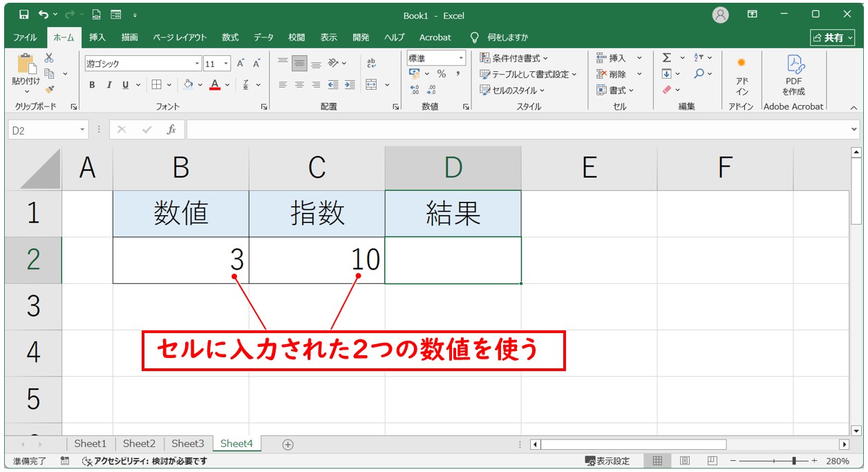The image size is (868, 472).
Task: Click the Wrap Text icon
Action: click(x=371, y=64)
